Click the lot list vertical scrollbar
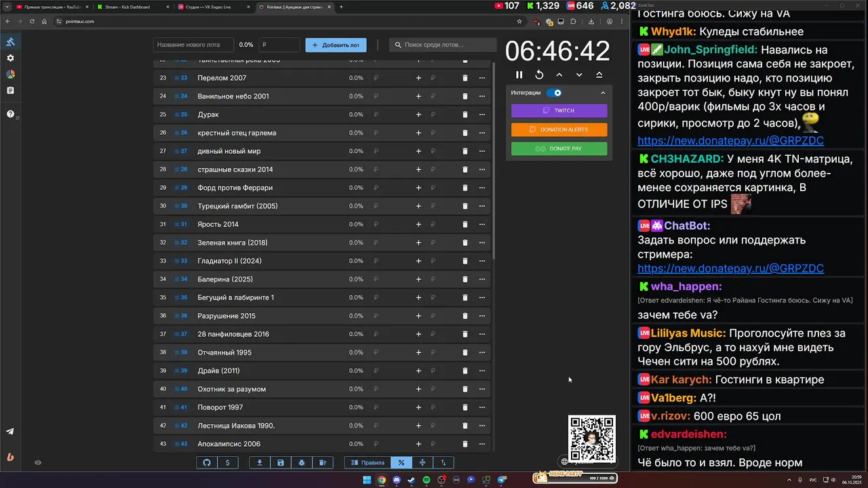The width and height of the screenshot is (868, 488). click(x=494, y=161)
